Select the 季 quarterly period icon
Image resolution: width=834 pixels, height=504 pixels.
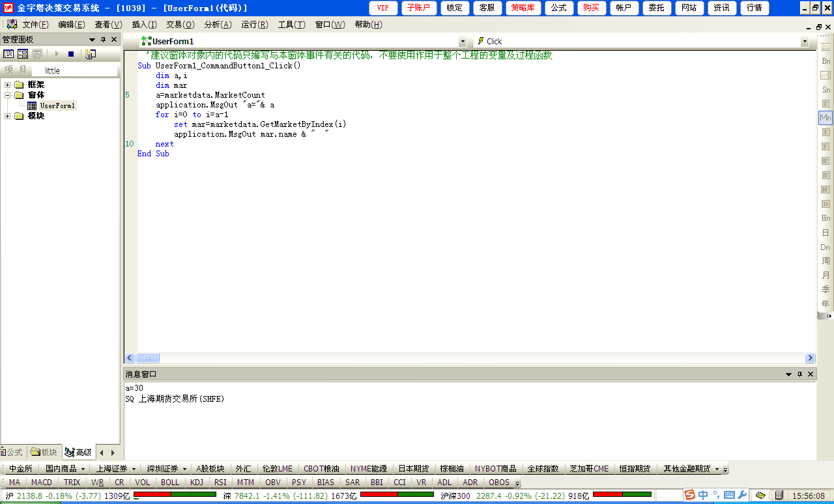tap(826, 290)
